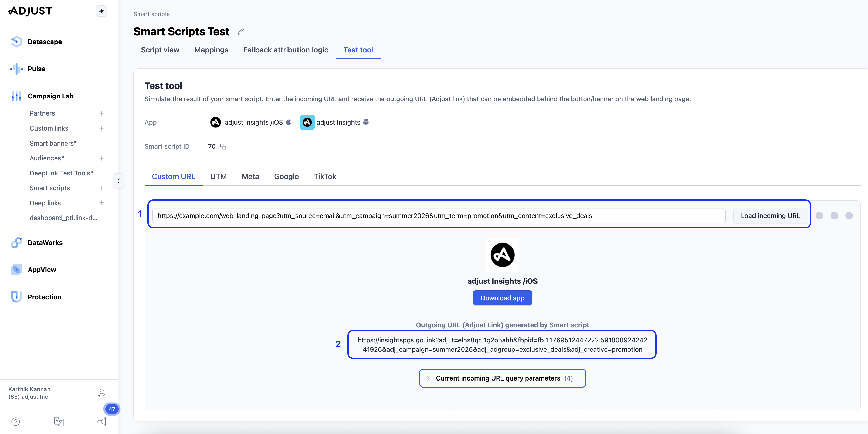Click the lightning bolt icon near Adjust logo
The width and height of the screenshot is (868, 434).
pos(101,11)
